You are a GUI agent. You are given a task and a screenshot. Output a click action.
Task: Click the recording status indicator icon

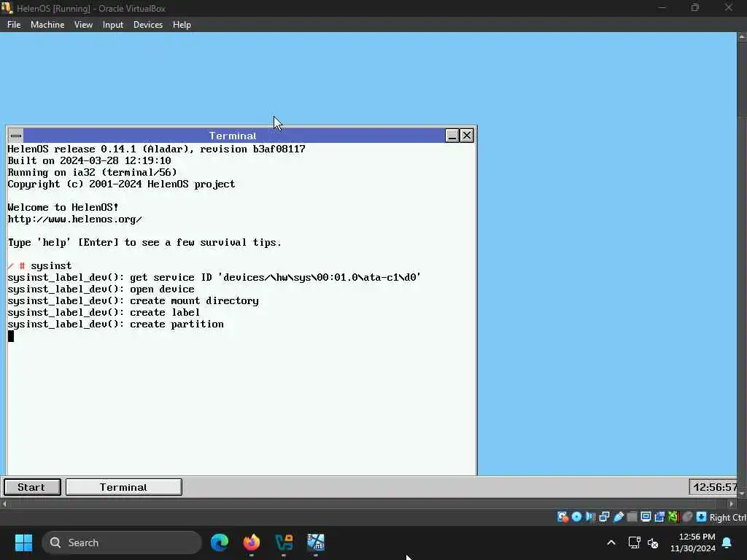tap(659, 517)
